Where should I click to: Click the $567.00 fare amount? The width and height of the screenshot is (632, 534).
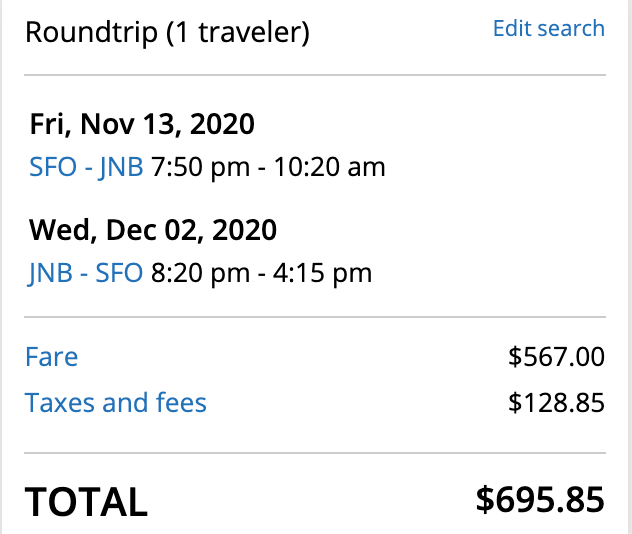(556, 358)
